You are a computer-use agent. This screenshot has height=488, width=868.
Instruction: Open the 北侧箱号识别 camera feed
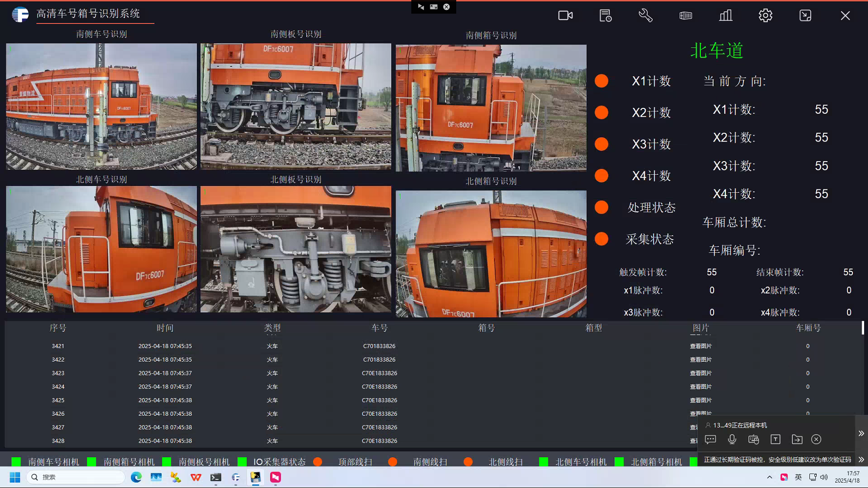click(491, 254)
